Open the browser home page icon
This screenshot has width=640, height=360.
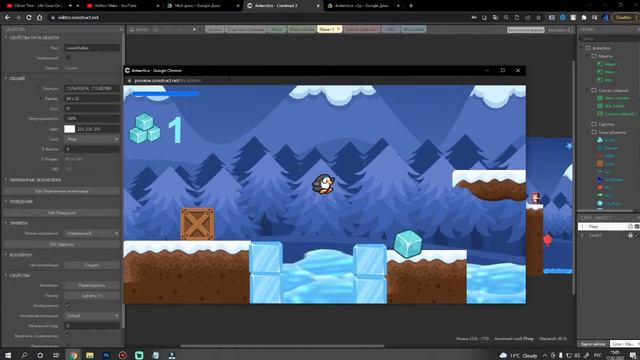(x=40, y=18)
